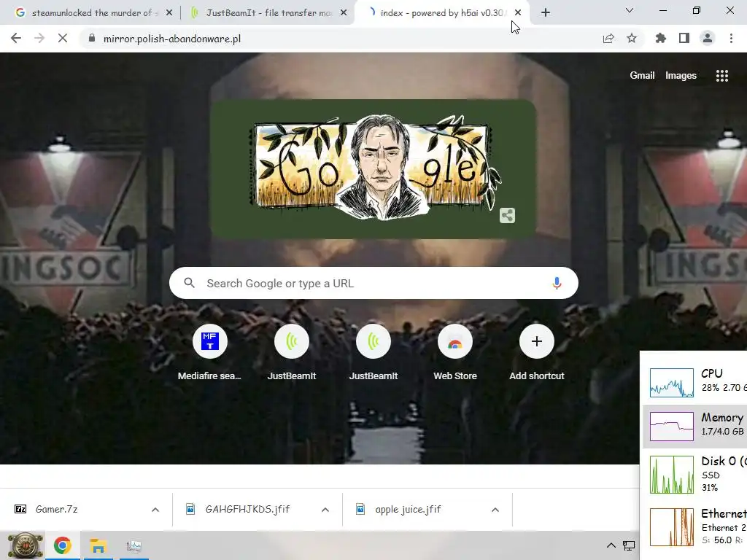
Task: Close the JustBeamIt tab
Action: click(344, 13)
